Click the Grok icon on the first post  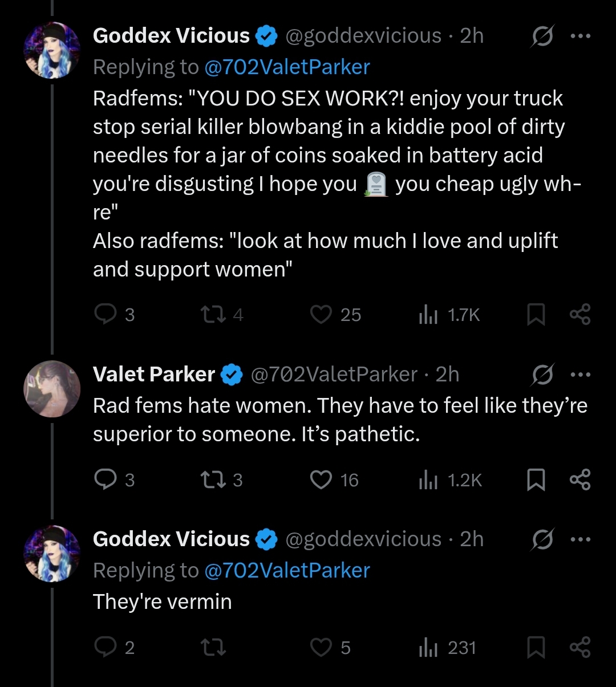(542, 36)
